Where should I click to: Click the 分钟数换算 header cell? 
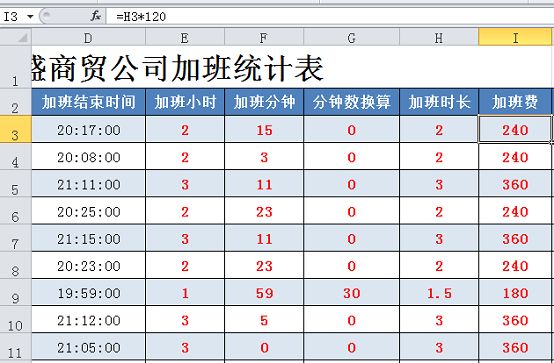(x=351, y=102)
